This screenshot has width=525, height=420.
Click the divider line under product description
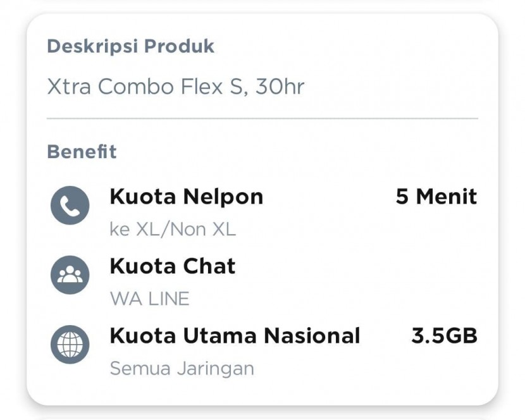pyautogui.click(x=262, y=118)
